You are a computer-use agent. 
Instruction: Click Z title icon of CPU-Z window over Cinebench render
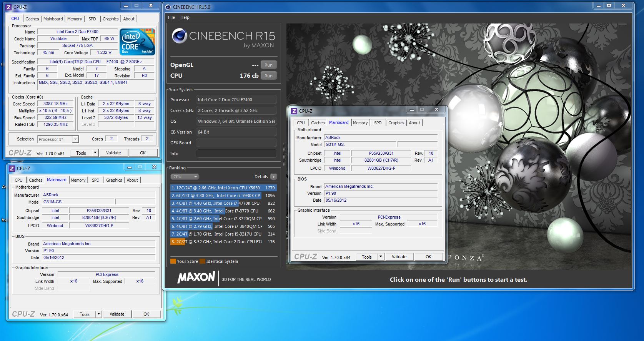(x=294, y=111)
